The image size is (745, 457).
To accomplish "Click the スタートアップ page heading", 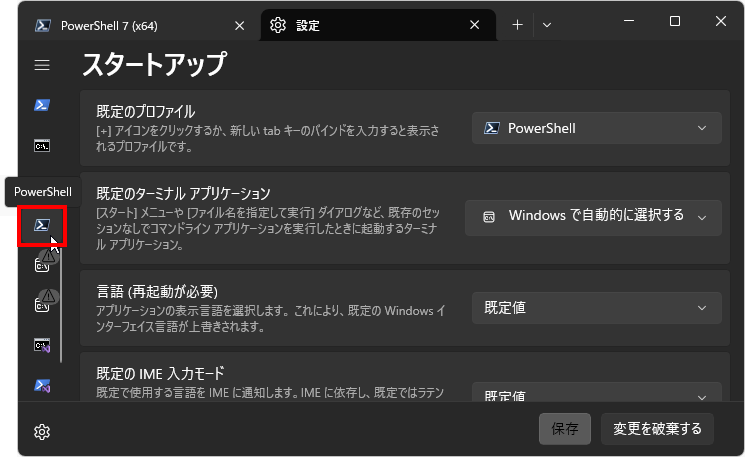I will 154,64.
